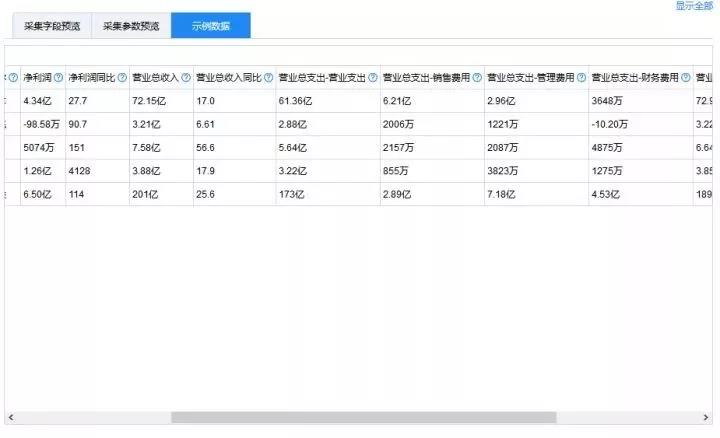Click help icon beside 营业总支出-管理费用
The width and height of the screenshot is (720, 438).
coord(581,78)
